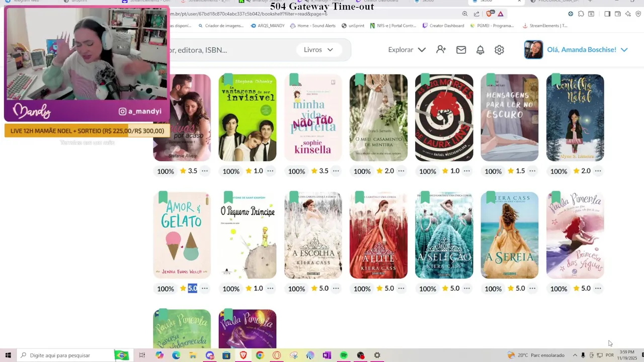The image size is (644, 362).
Task: Open Chrome from the taskbar
Action: [x=260, y=355]
